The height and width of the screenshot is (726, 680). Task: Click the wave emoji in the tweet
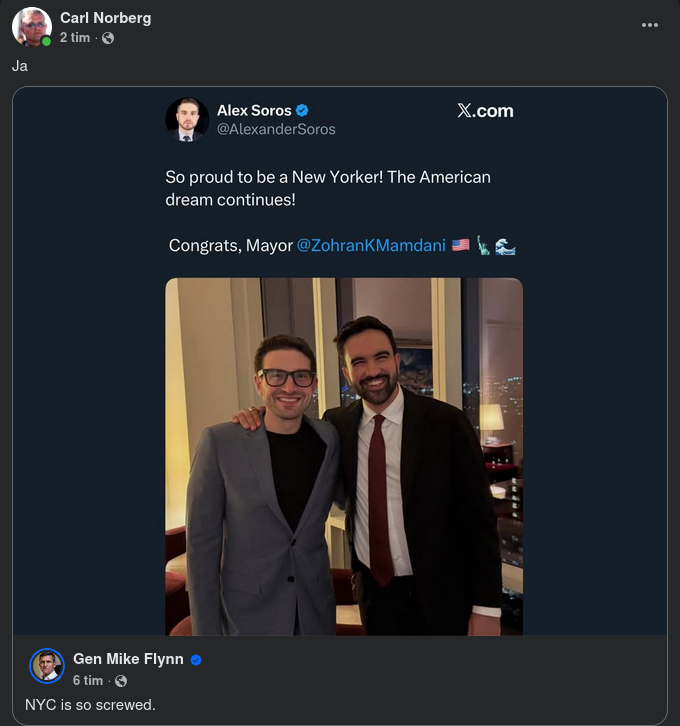[x=505, y=245]
